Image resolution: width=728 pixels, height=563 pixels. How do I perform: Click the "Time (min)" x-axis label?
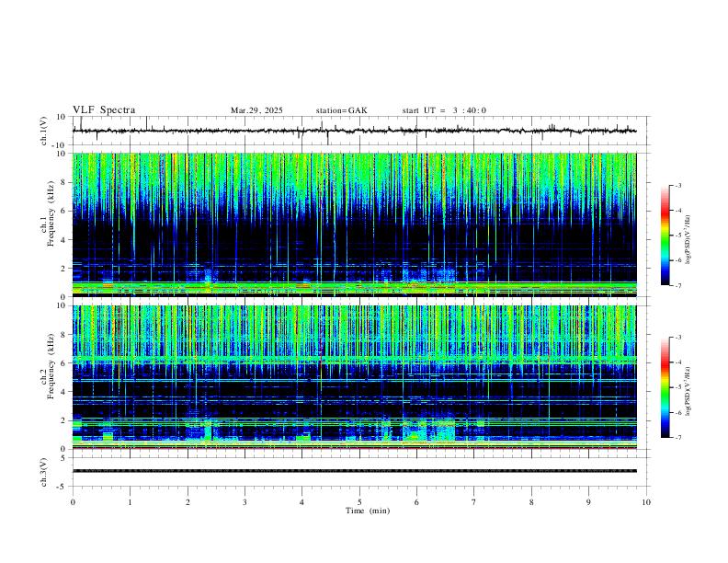[368, 511]
